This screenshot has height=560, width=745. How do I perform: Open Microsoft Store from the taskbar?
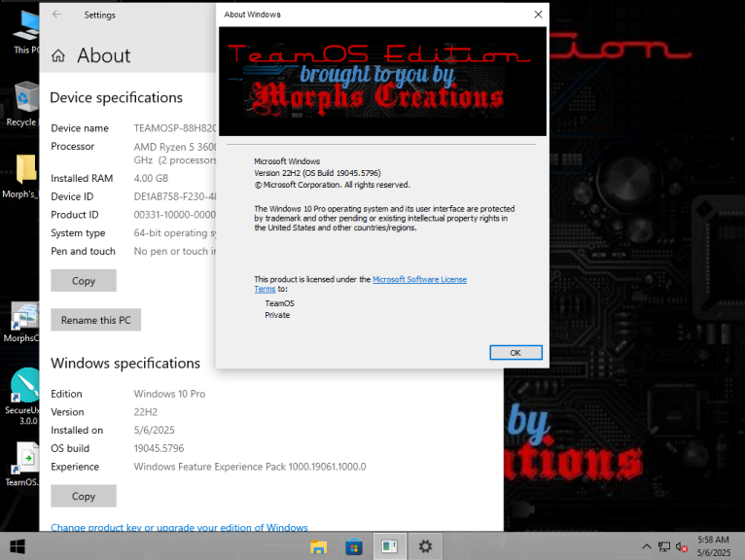[x=354, y=546]
